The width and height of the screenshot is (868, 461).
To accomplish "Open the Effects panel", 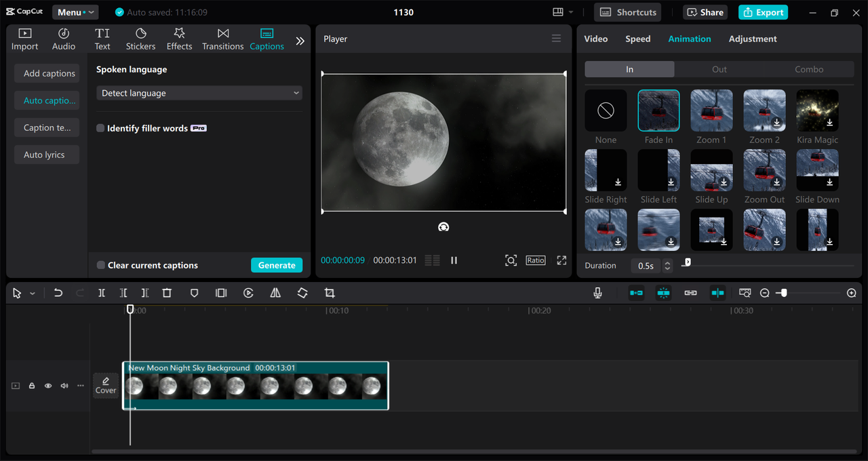I will tap(179, 39).
